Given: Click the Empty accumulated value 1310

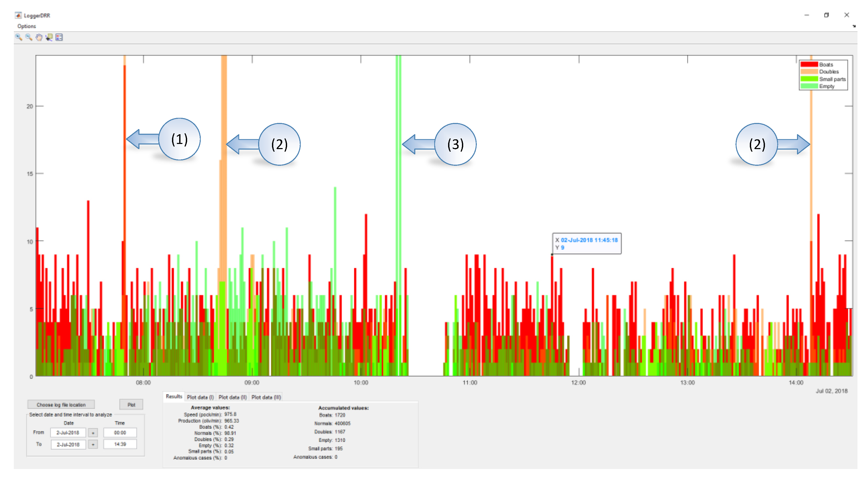Looking at the screenshot, I should tap(340, 440).
